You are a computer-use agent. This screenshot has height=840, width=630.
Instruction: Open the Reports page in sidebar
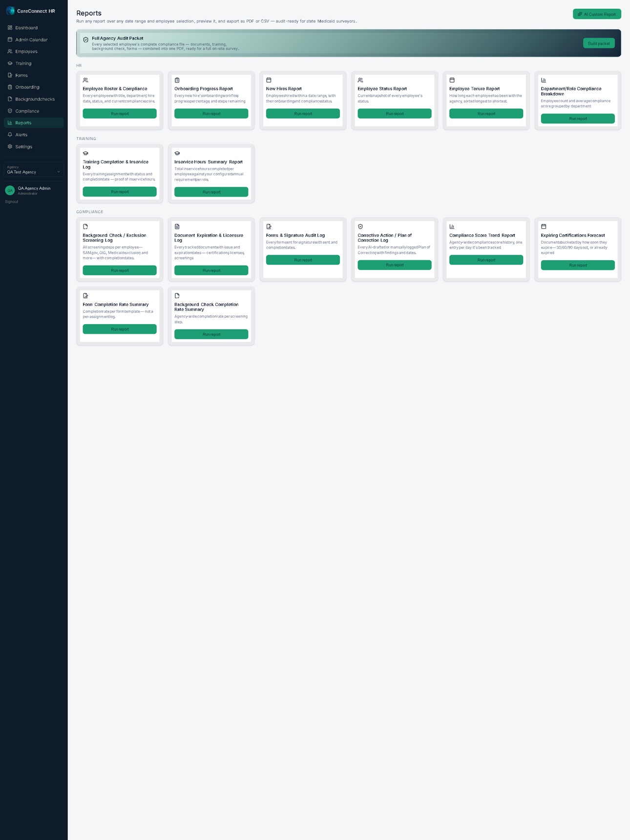click(34, 123)
